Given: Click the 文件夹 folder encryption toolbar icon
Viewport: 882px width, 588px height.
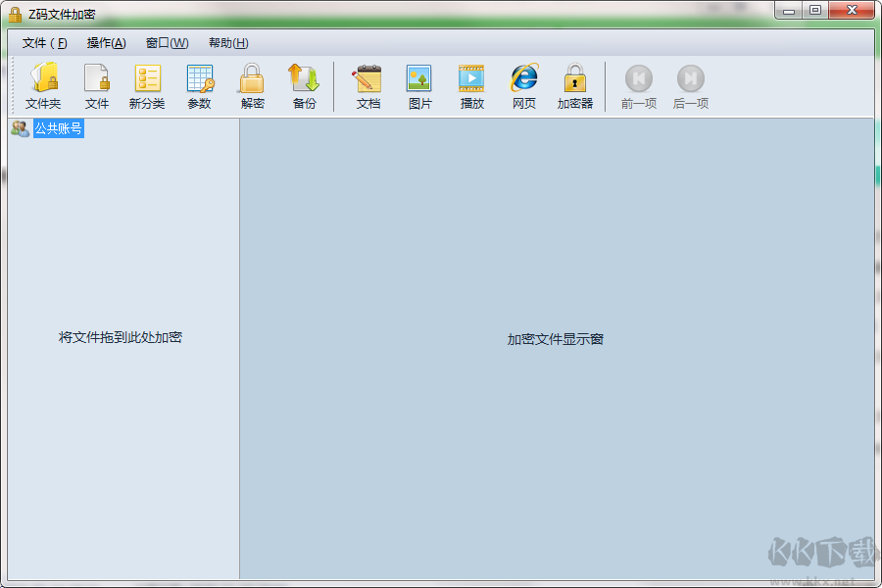Looking at the screenshot, I should tap(43, 86).
